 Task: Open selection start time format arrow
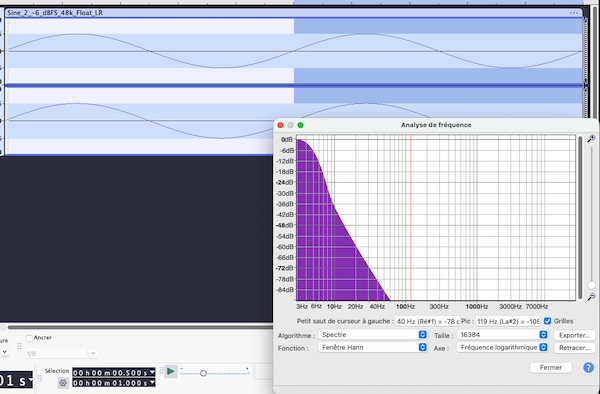click(152, 372)
